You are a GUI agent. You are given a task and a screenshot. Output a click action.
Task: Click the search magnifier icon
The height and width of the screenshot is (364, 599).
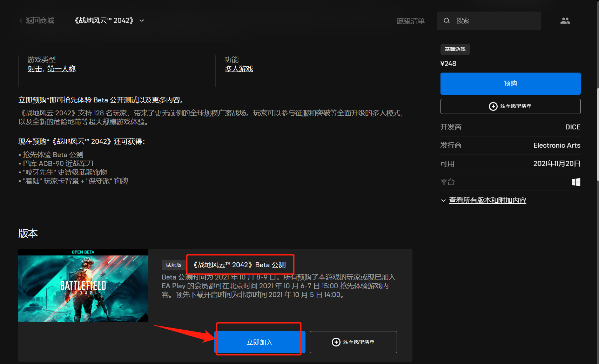click(446, 21)
